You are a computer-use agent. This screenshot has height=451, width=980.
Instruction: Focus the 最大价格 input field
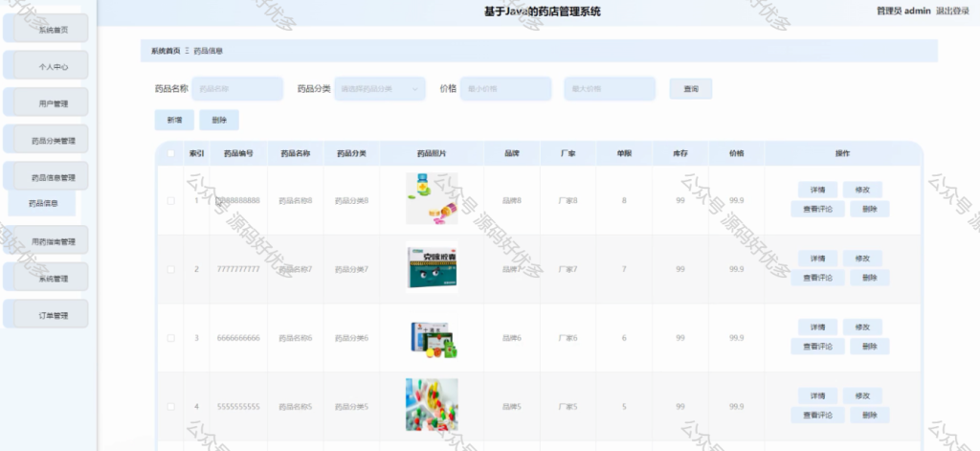pos(610,89)
